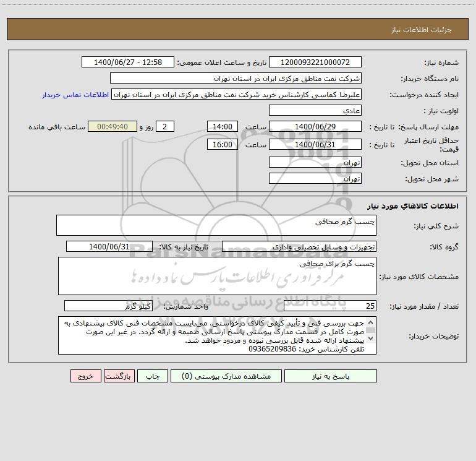Viewport: 476px width, 461px height.
Task: Click the general description field چسب گرم صحافی
Action: click(x=216, y=225)
